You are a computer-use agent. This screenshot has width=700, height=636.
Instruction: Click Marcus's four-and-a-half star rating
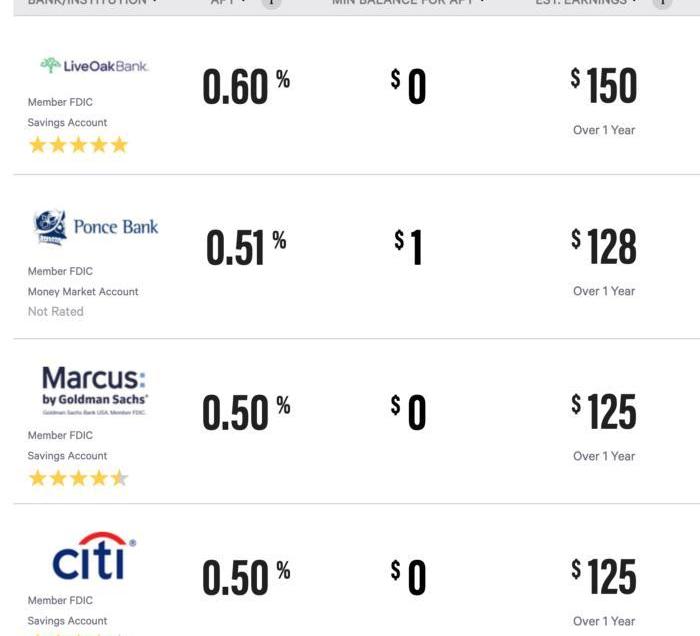point(78,478)
